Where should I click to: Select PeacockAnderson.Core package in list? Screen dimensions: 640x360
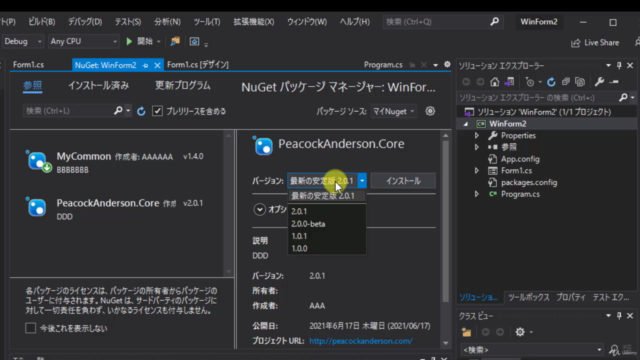tap(118, 209)
